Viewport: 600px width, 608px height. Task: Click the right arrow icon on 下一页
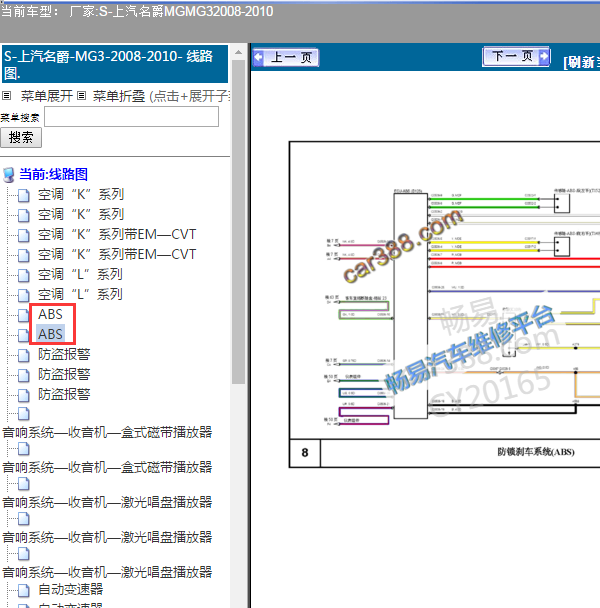[544, 57]
